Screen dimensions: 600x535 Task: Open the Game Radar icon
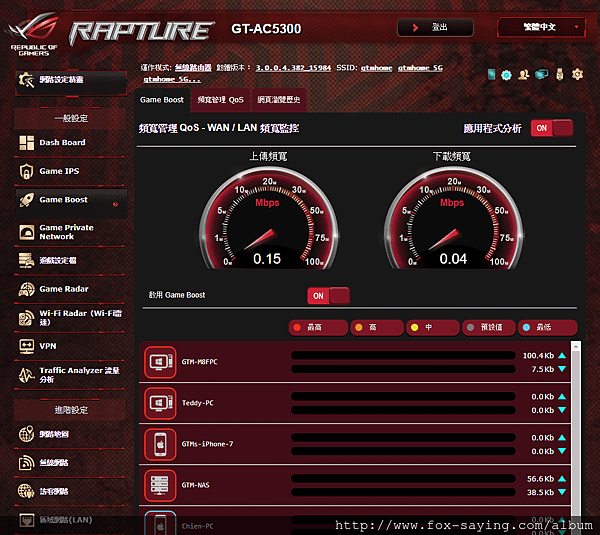[27, 289]
